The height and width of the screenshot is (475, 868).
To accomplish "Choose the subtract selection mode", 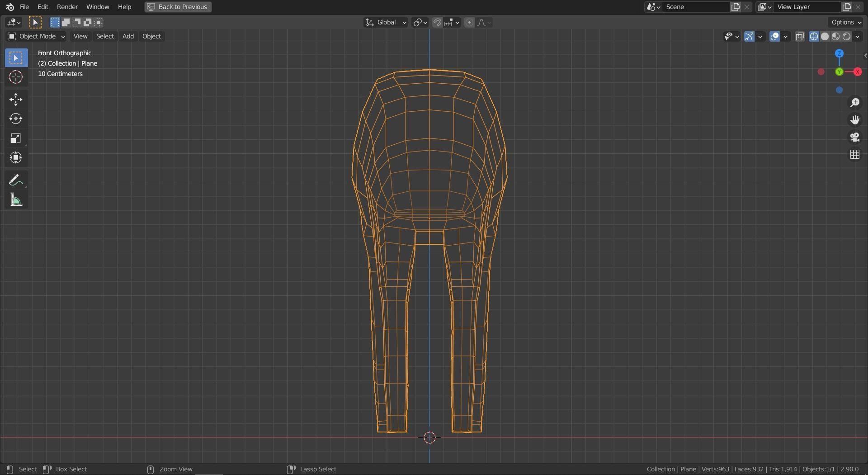I will point(76,22).
